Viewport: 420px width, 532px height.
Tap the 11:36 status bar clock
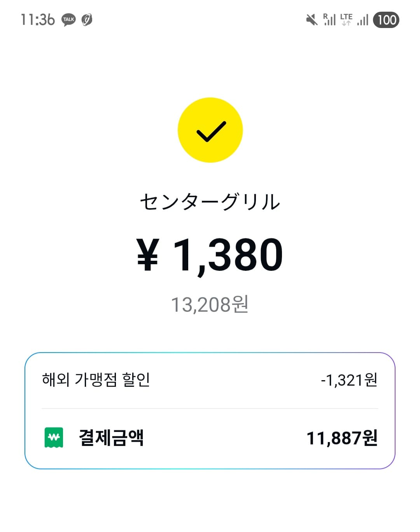point(37,19)
